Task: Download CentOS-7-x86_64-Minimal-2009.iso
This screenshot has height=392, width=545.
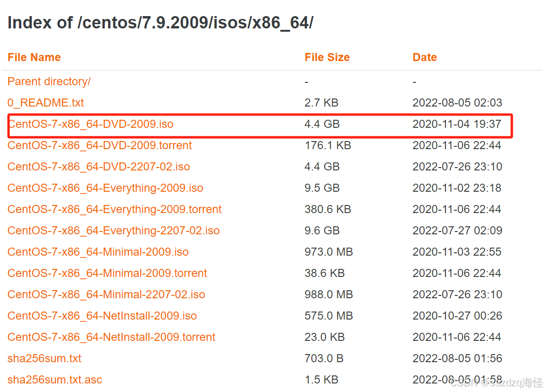Action: click(98, 252)
